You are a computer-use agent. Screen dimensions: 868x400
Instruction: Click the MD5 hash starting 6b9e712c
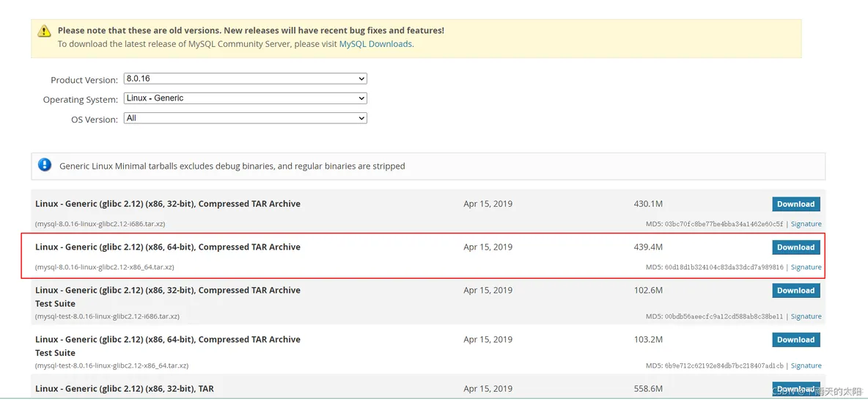[x=724, y=366]
